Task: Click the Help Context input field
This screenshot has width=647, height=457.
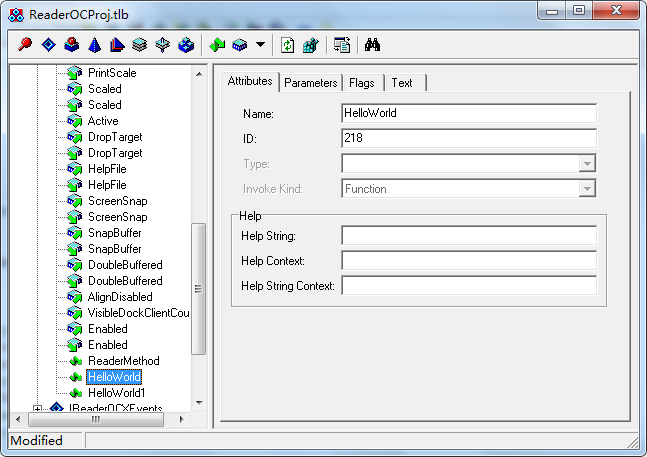Action: 469,261
